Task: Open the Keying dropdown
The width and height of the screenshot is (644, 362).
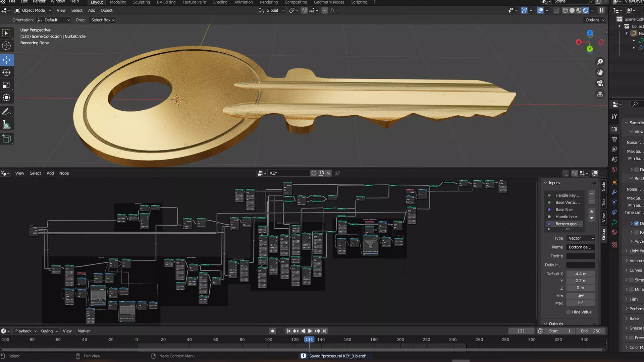Action: tap(49, 331)
